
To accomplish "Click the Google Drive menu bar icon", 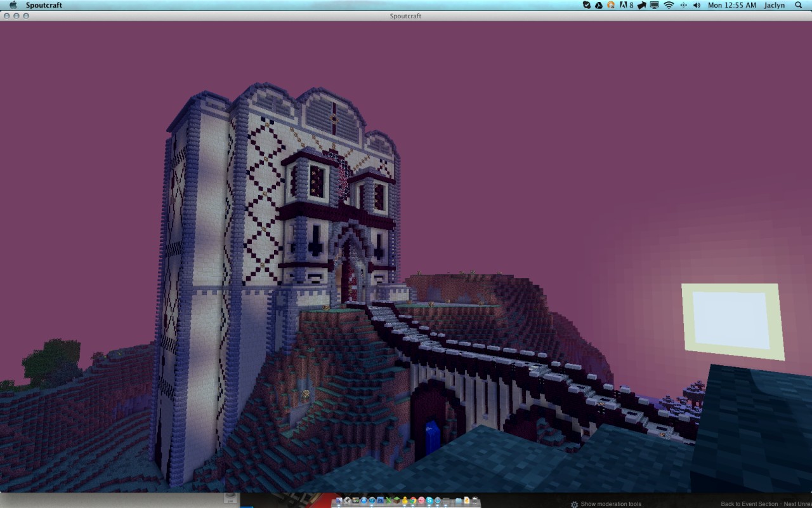I will point(599,5).
